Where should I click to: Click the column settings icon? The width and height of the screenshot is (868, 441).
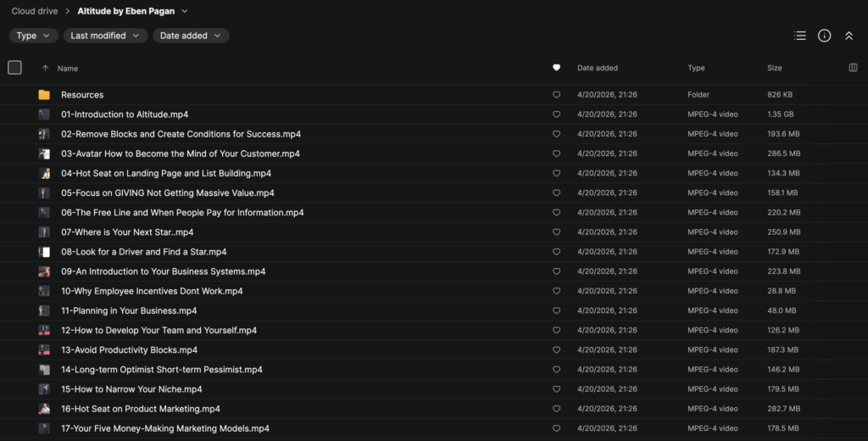(853, 68)
